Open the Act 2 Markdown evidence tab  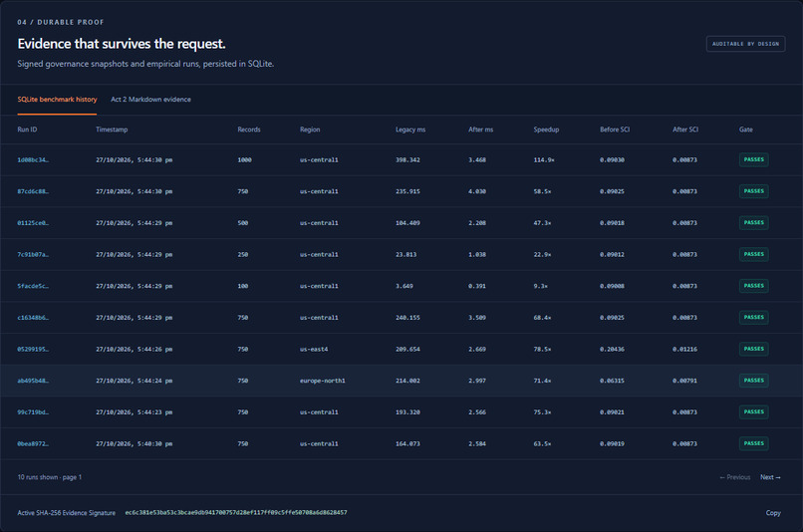click(x=150, y=100)
